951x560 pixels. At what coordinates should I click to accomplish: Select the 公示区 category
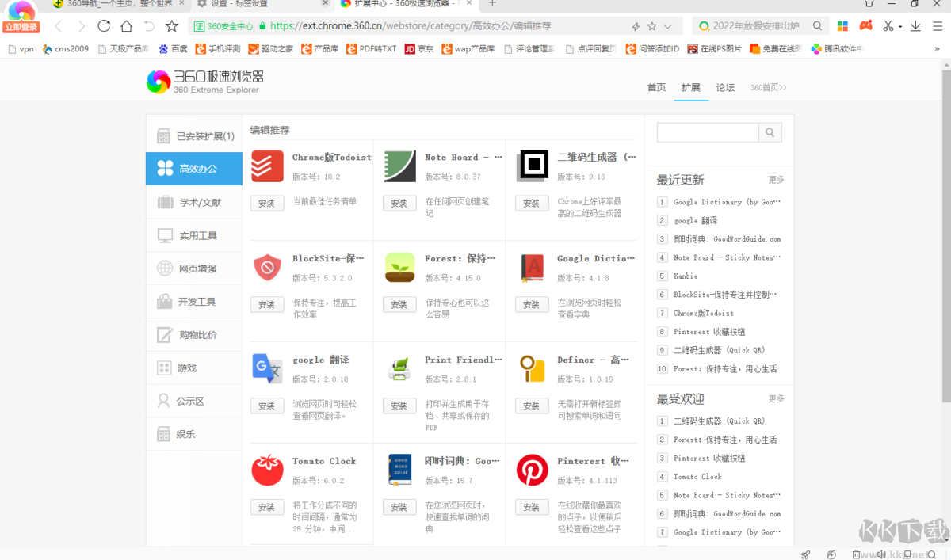(x=194, y=402)
